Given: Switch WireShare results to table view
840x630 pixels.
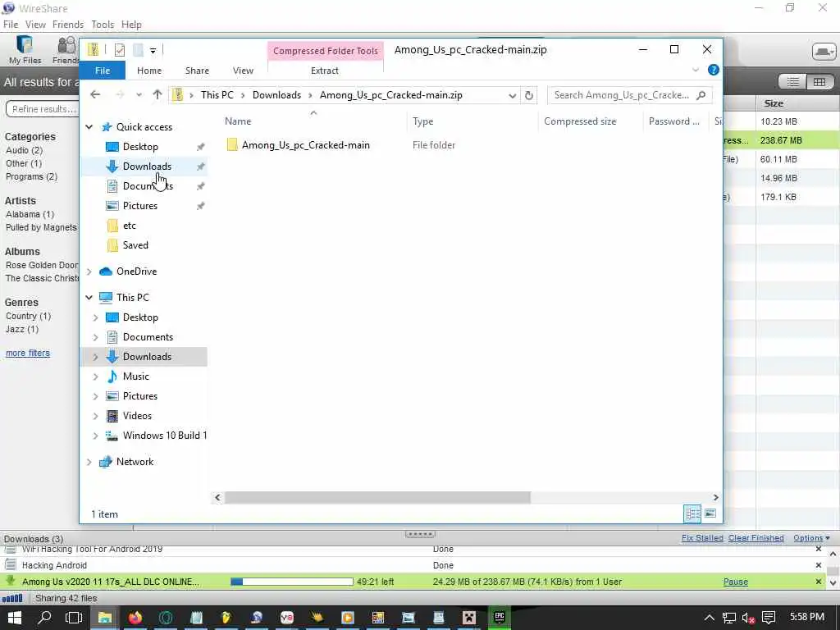Looking at the screenshot, I should (x=819, y=82).
